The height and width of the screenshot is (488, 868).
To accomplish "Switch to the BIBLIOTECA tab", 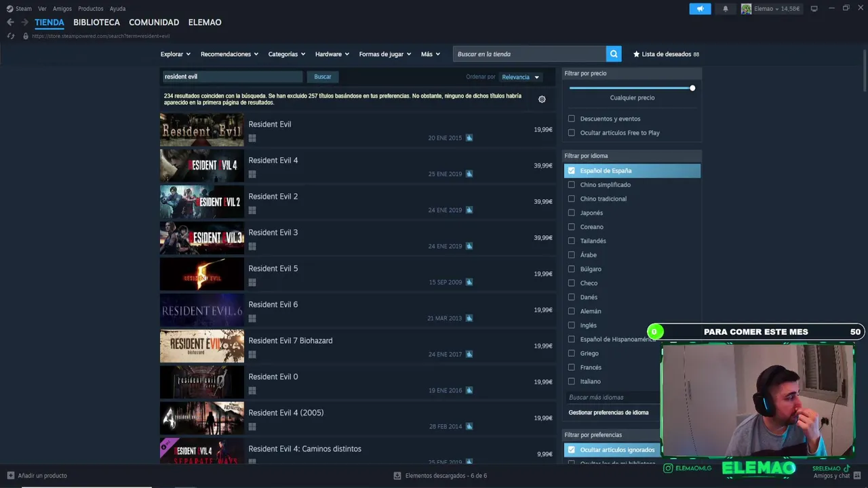I will 96,22.
